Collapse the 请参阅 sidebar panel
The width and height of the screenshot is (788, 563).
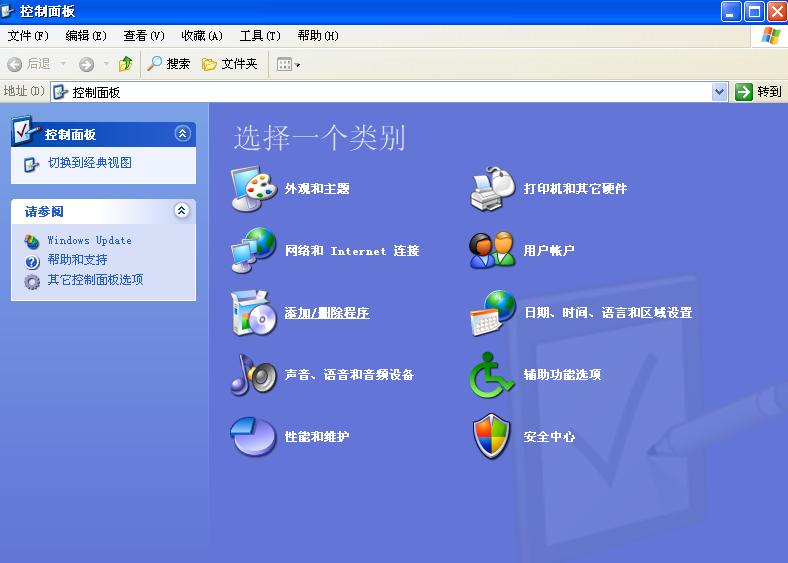point(182,211)
